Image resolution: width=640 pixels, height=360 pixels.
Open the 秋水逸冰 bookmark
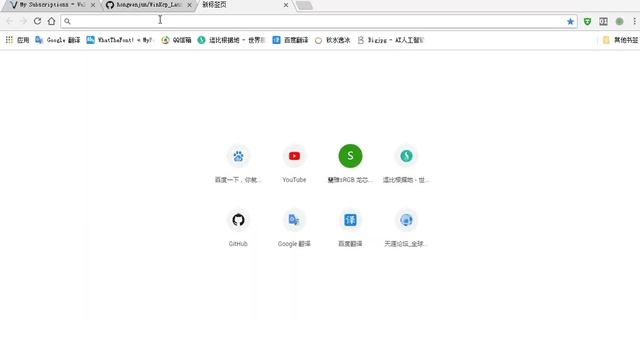(333, 40)
